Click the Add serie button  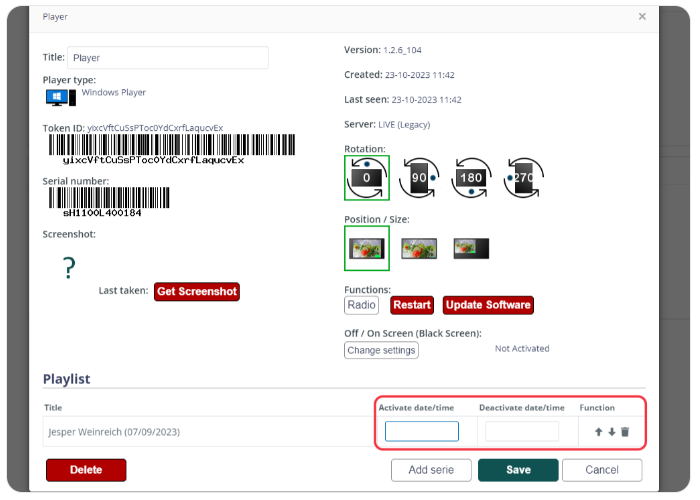coord(431,470)
